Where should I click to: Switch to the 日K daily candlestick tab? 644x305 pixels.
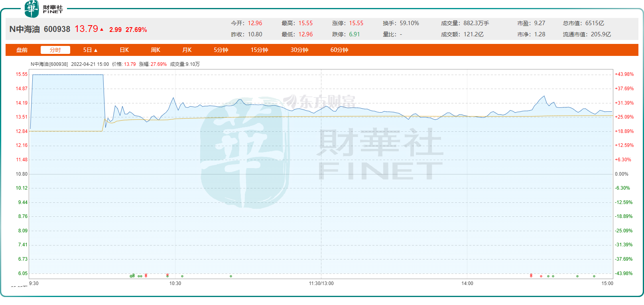point(124,50)
